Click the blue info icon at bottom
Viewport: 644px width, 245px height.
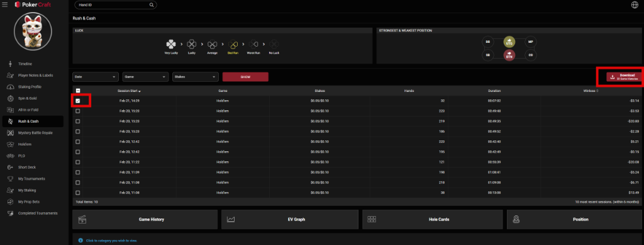click(80, 240)
